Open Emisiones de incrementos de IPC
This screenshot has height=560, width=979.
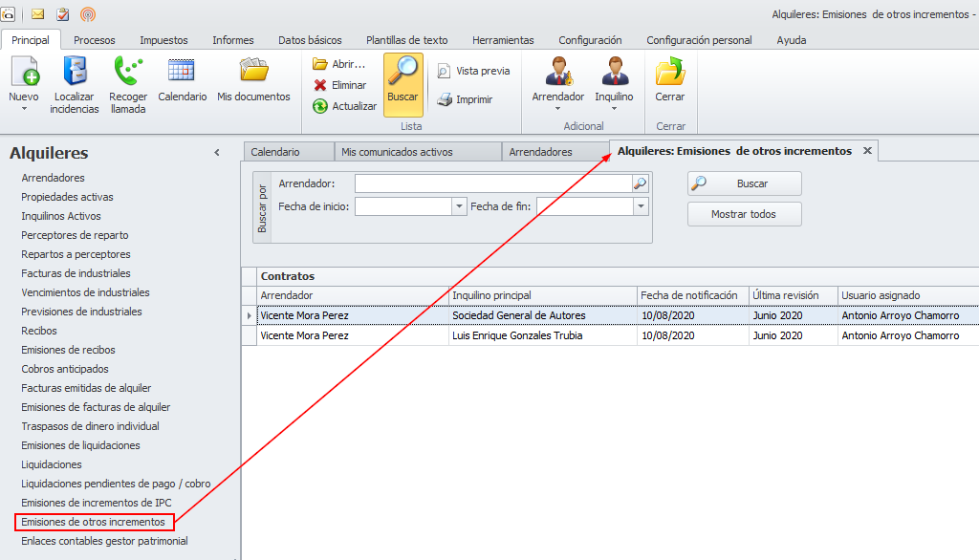(x=97, y=503)
